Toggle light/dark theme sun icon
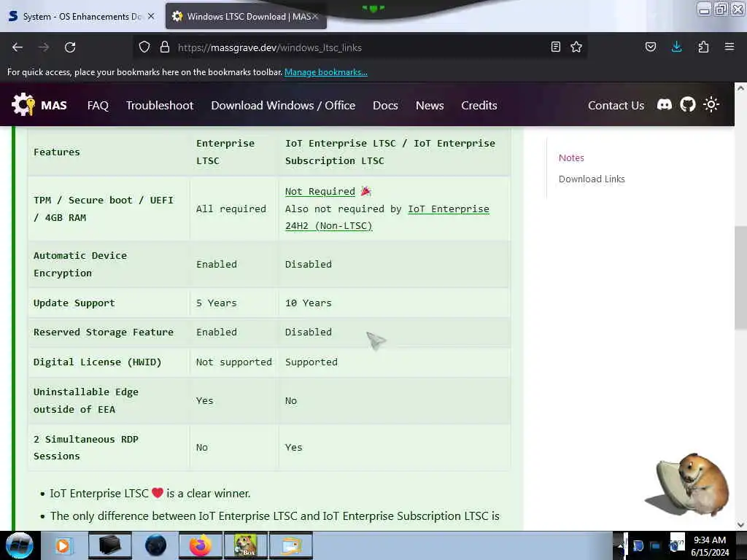Image resolution: width=747 pixels, height=560 pixels. [x=711, y=105]
